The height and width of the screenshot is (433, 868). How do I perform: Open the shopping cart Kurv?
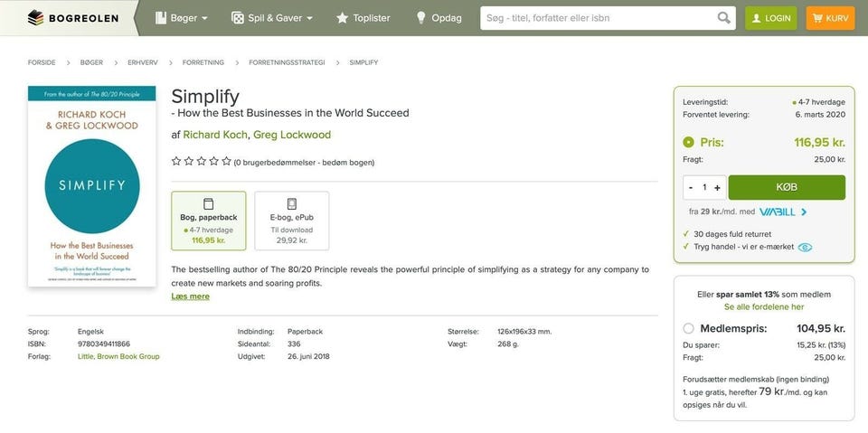[x=829, y=17]
